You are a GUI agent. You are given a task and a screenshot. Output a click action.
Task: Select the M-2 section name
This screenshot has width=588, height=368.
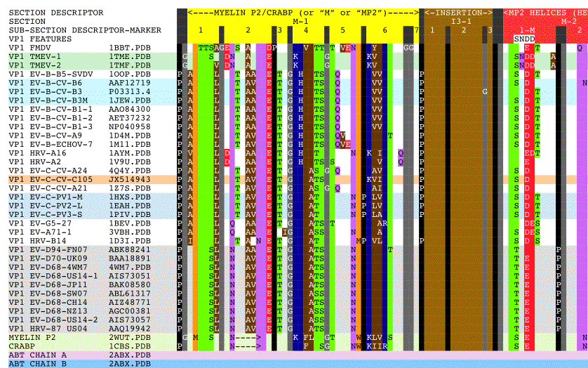569,21
